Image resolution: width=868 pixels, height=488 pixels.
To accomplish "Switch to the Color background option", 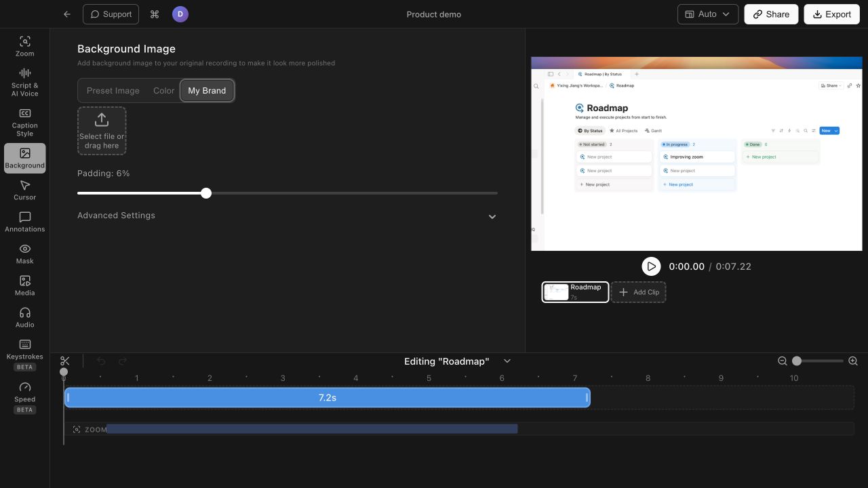I will (x=164, y=91).
